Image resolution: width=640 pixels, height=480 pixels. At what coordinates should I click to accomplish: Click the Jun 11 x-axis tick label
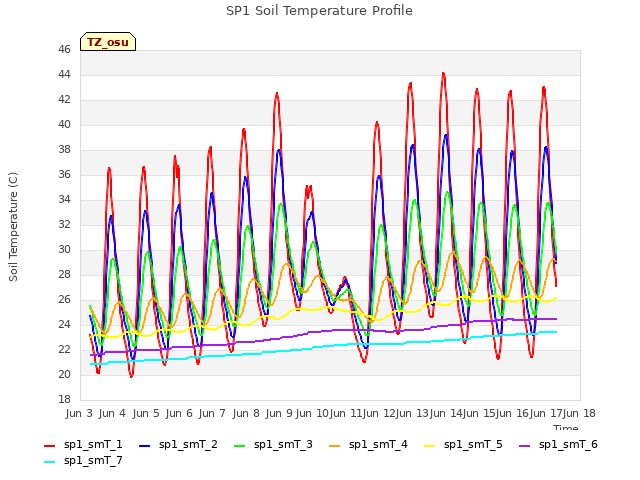[345, 413]
